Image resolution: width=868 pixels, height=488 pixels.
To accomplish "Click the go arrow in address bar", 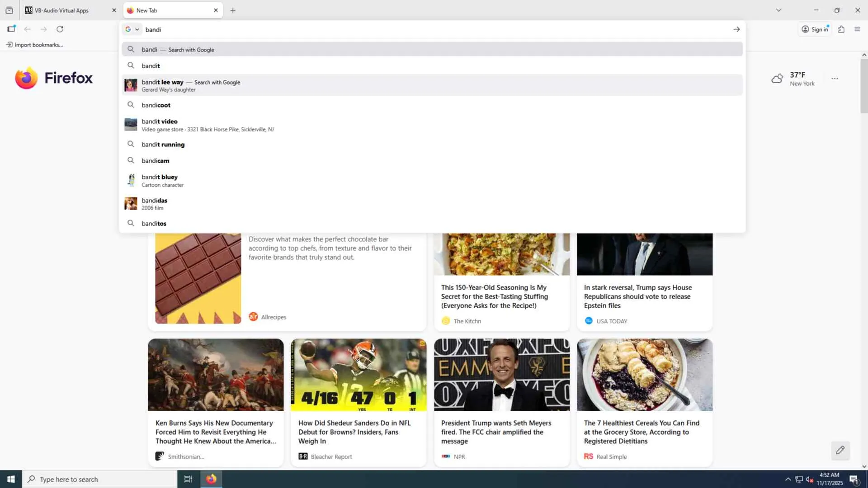I will click(x=736, y=29).
